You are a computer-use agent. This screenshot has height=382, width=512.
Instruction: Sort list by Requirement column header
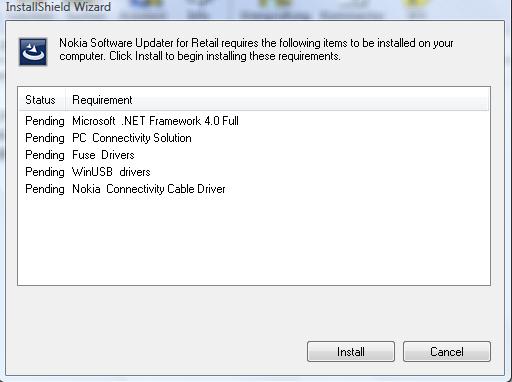102,100
